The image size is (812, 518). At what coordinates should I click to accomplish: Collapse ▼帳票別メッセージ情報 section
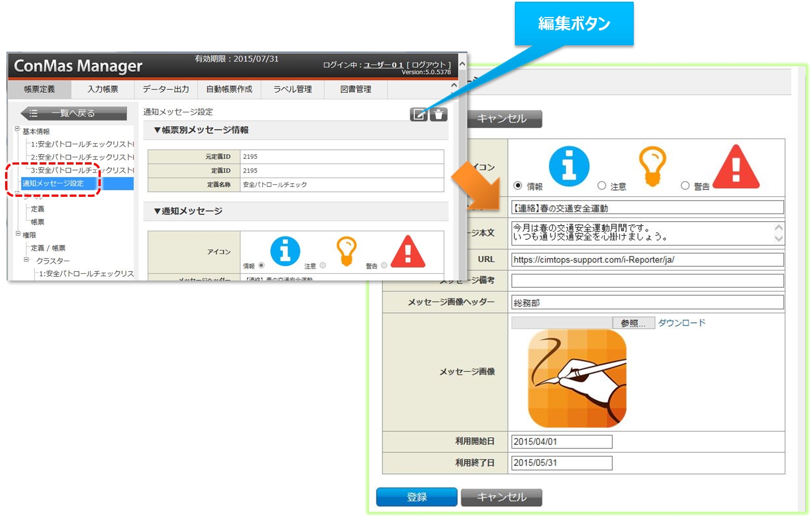(x=201, y=130)
